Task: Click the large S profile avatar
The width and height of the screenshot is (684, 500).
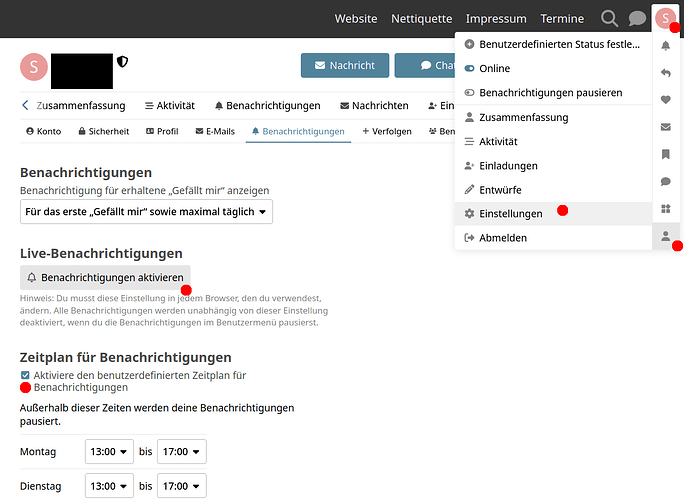Action: coord(34,67)
